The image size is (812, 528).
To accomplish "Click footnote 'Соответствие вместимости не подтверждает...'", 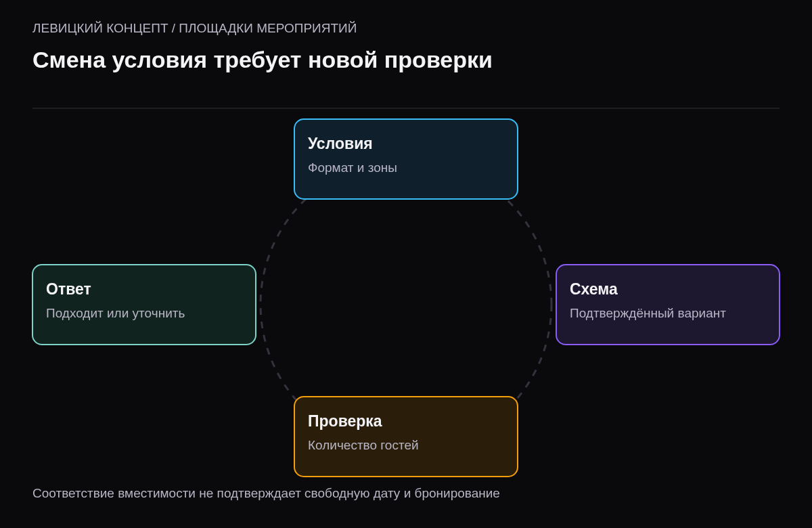I will pos(266,493).
